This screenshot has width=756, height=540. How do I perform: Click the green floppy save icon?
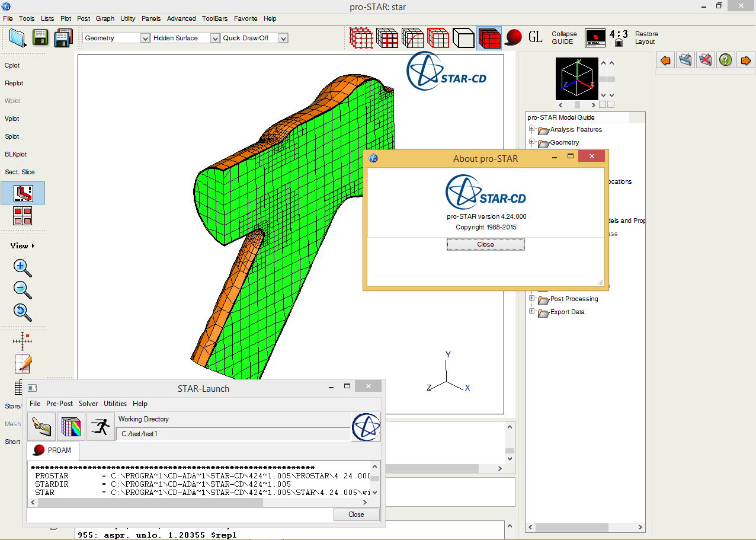40,38
